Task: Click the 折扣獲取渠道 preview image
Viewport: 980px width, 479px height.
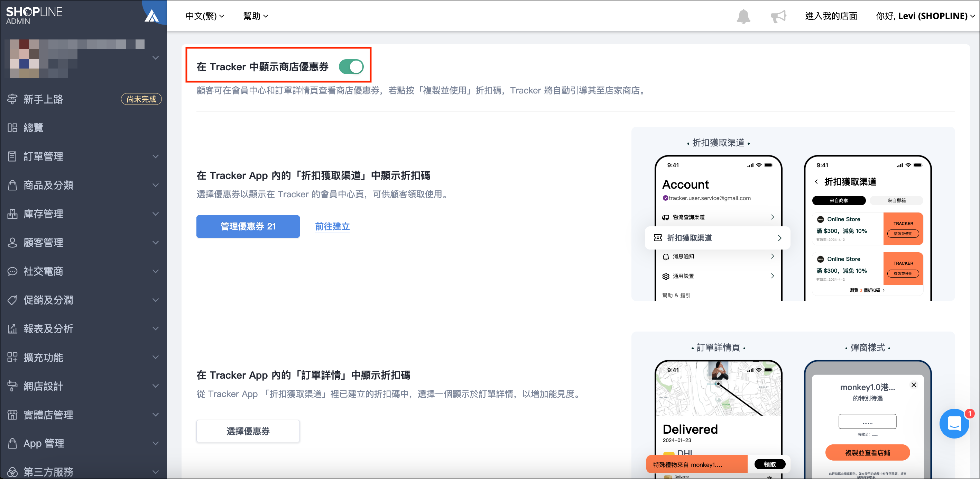Action: [x=793, y=214]
